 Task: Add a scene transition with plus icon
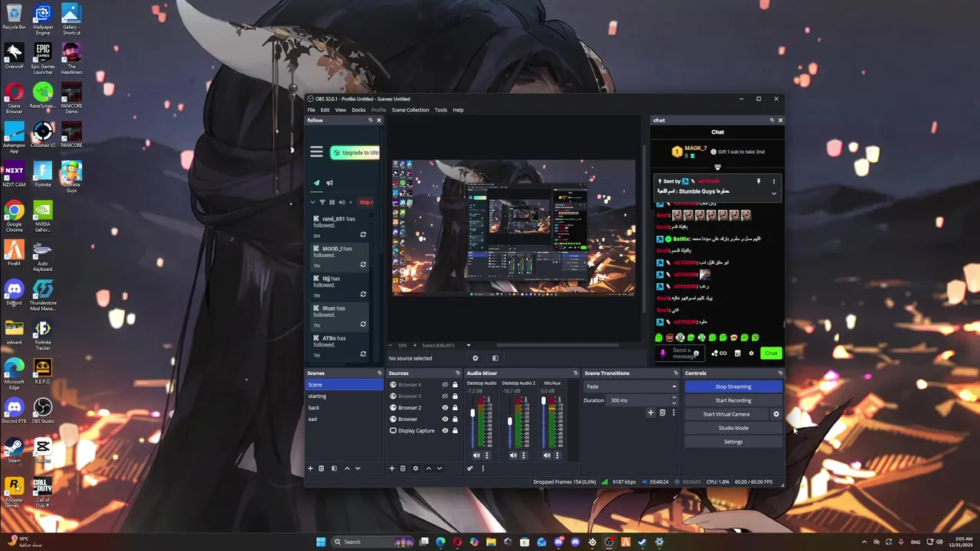651,412
